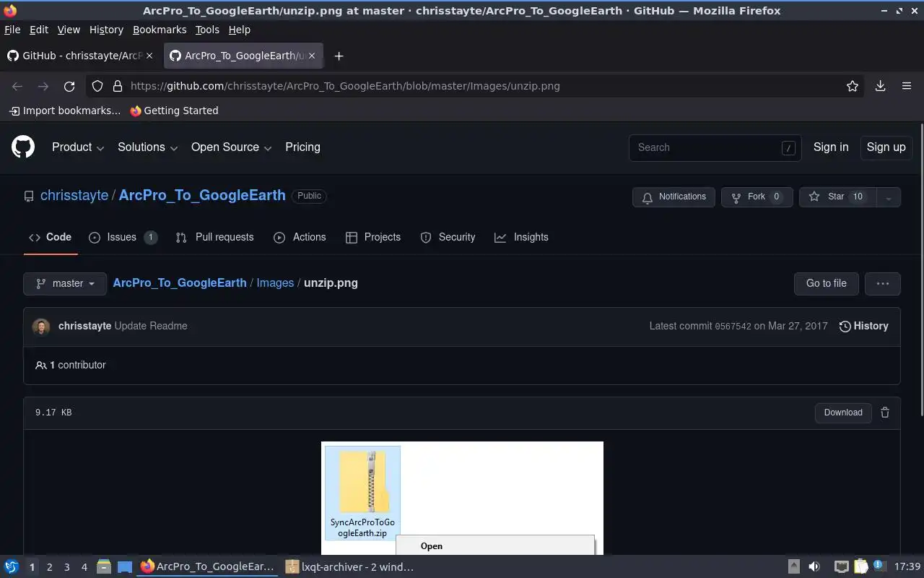Open Firefox History menu
The height and width of the screenshot is (578, 924).
click(106, 30)
